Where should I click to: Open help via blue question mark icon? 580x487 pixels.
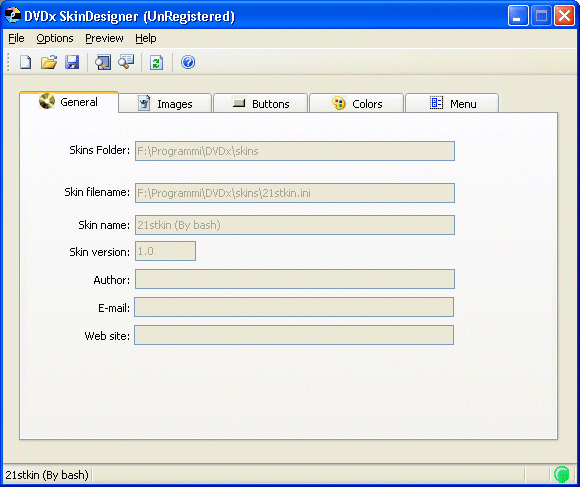[188, 62]
